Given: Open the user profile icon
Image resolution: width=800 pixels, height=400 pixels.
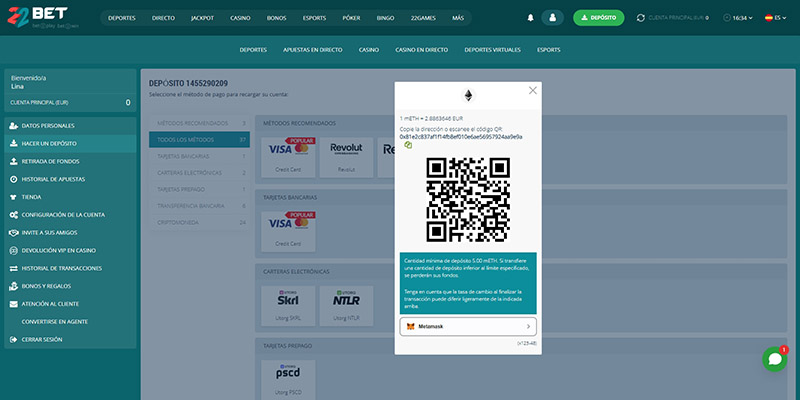Looking at the screenshot, I should tap(553, 18).
